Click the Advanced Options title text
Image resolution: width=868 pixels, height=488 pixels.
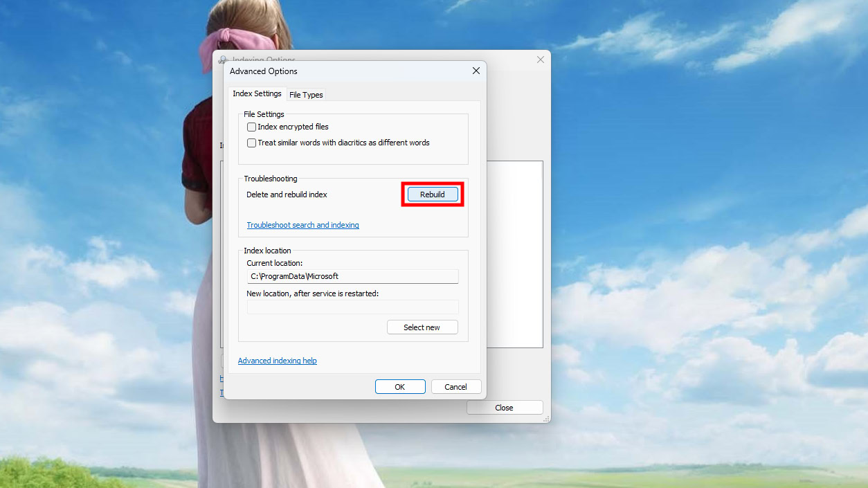coord(264,71)
